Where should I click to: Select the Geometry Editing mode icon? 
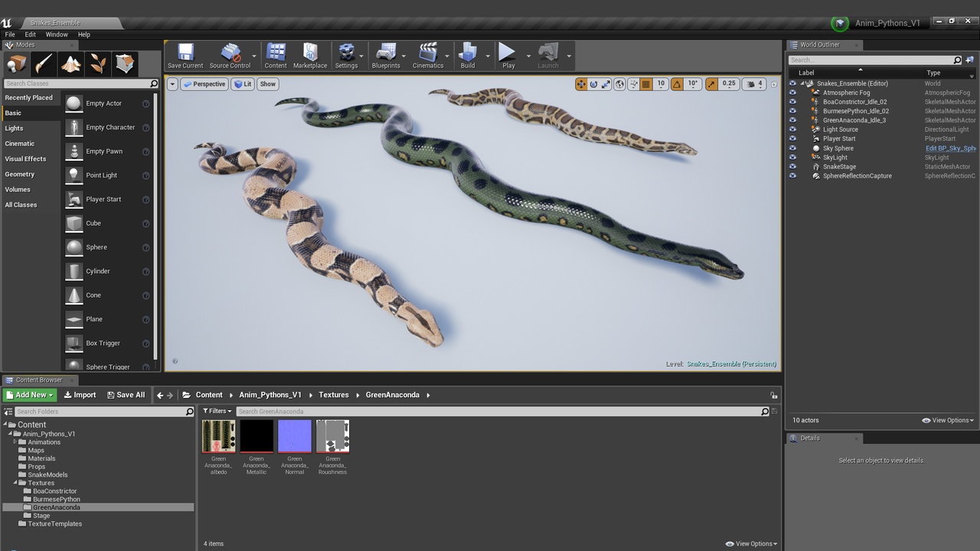coord(125,64)
